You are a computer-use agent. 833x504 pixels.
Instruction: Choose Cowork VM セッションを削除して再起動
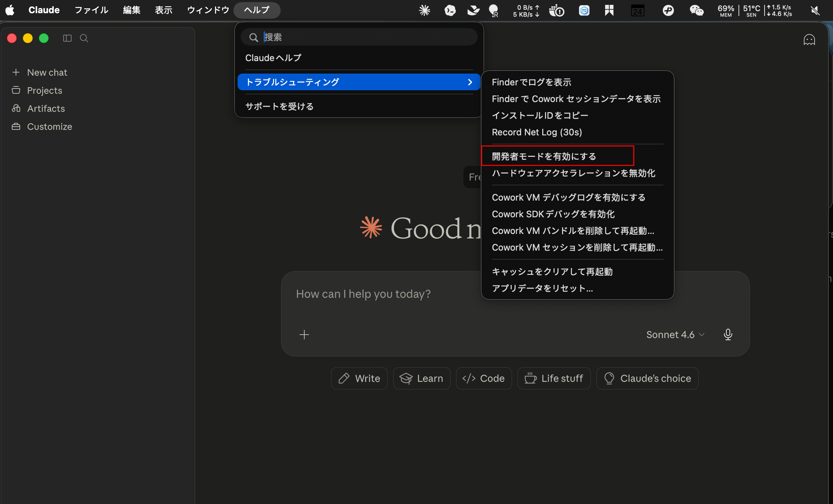[x=577, y=247]
